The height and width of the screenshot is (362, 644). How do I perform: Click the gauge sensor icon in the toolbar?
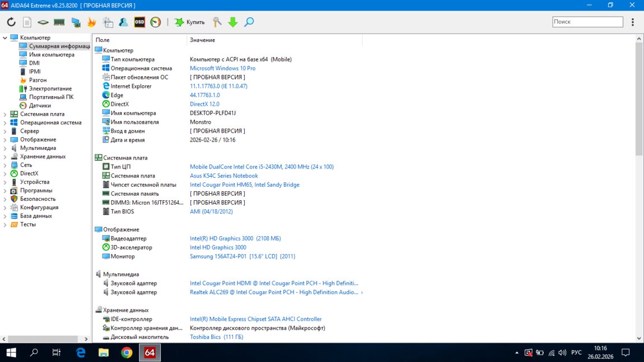[x=156, y=22]
